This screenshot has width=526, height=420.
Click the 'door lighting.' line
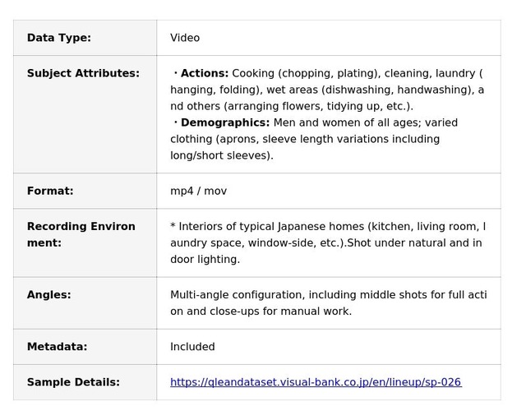[205, 259]
